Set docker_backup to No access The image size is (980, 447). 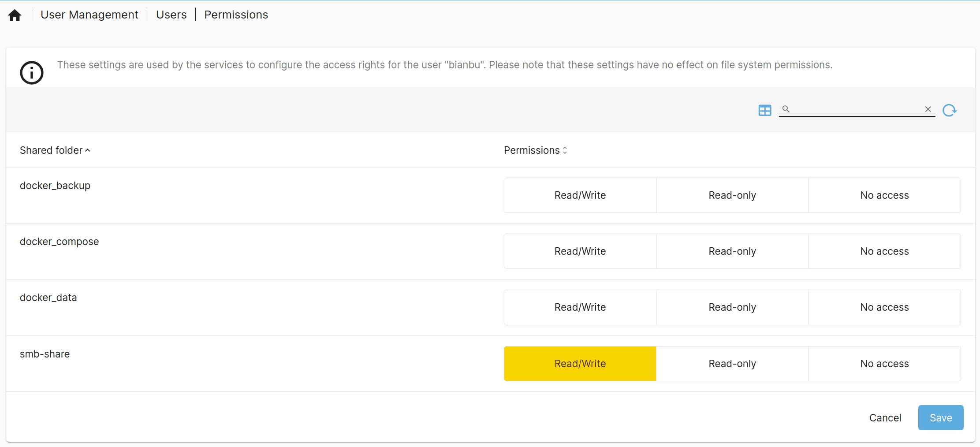click(x=884, y=195)
